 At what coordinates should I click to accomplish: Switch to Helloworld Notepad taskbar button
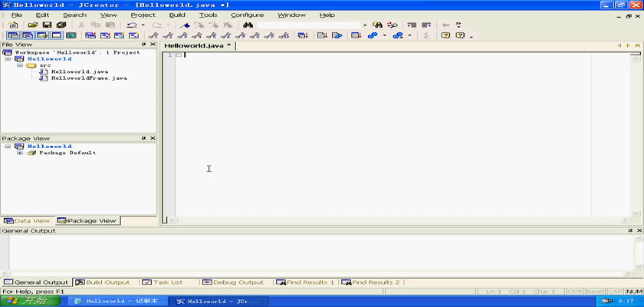(x=118, y=302)
